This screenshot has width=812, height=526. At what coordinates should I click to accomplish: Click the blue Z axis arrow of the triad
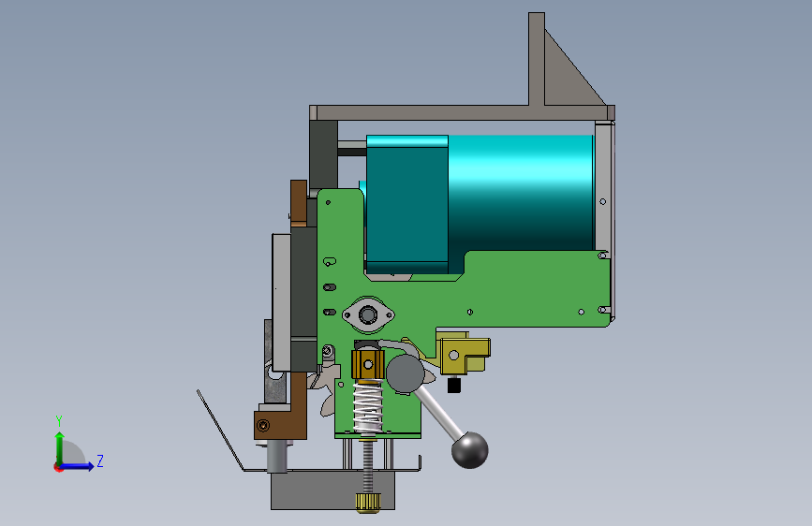[78, 466]
